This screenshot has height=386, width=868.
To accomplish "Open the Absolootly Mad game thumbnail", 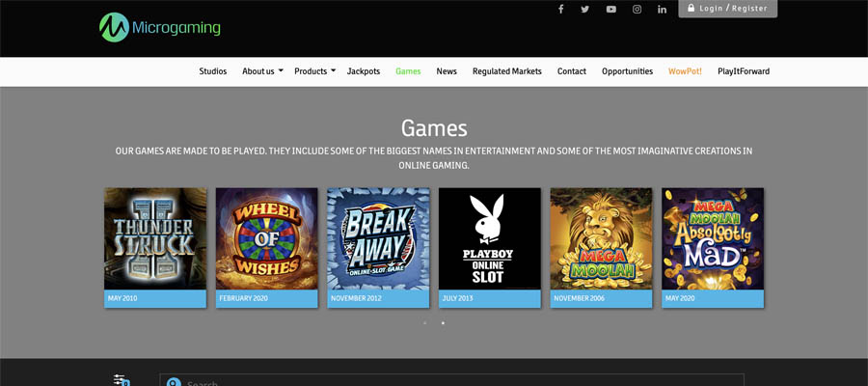I will [x=713, y=238].
